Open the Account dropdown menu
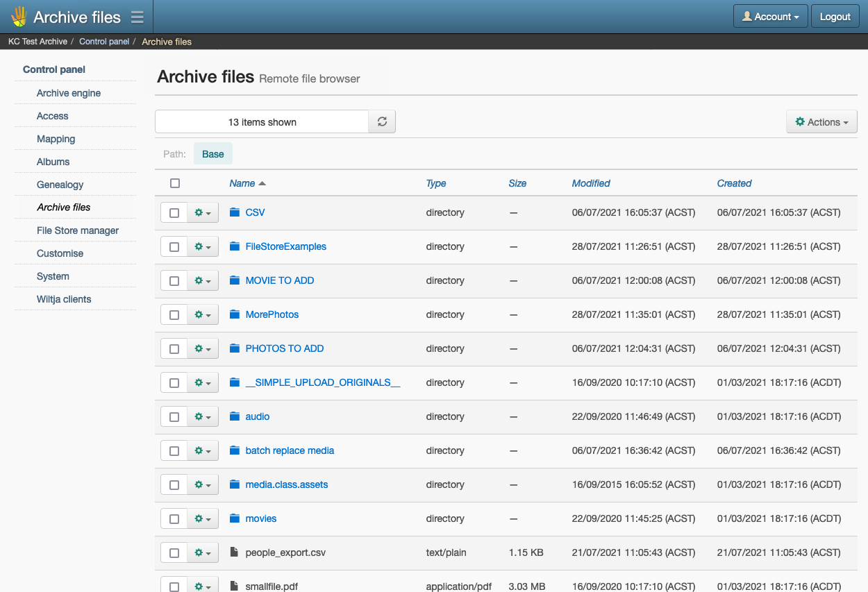This screenshot has width=868, height=592. pos(770,17)
